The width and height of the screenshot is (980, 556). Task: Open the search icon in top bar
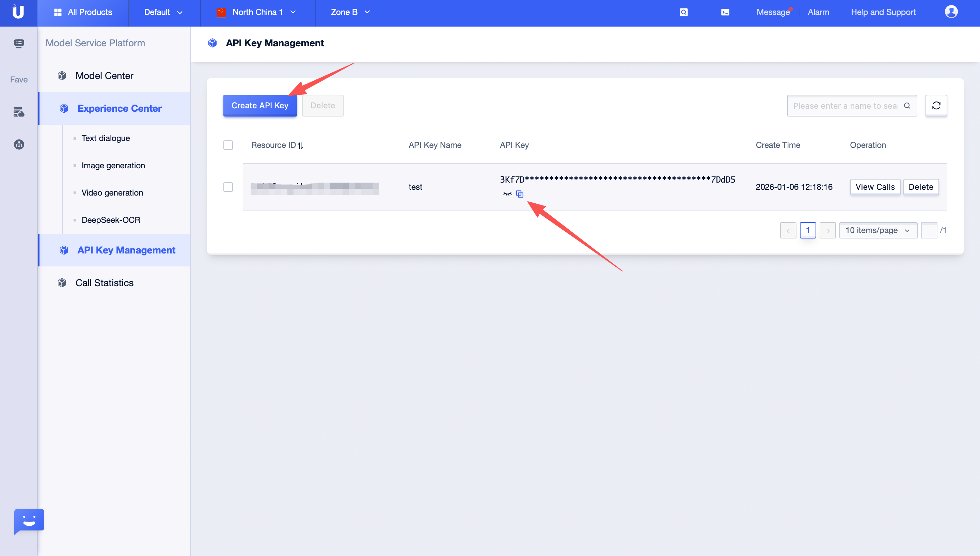[x=683, y=12]
